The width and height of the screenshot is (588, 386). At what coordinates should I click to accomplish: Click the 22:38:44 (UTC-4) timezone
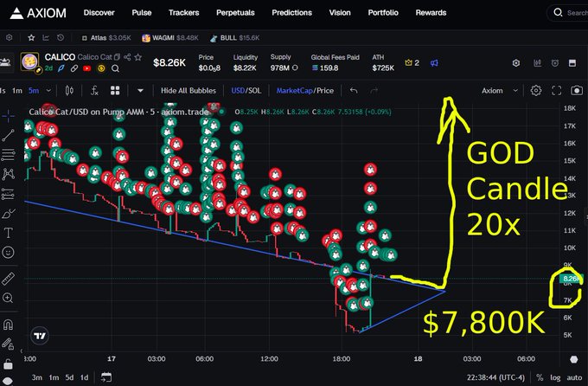(x=495, y=377)
